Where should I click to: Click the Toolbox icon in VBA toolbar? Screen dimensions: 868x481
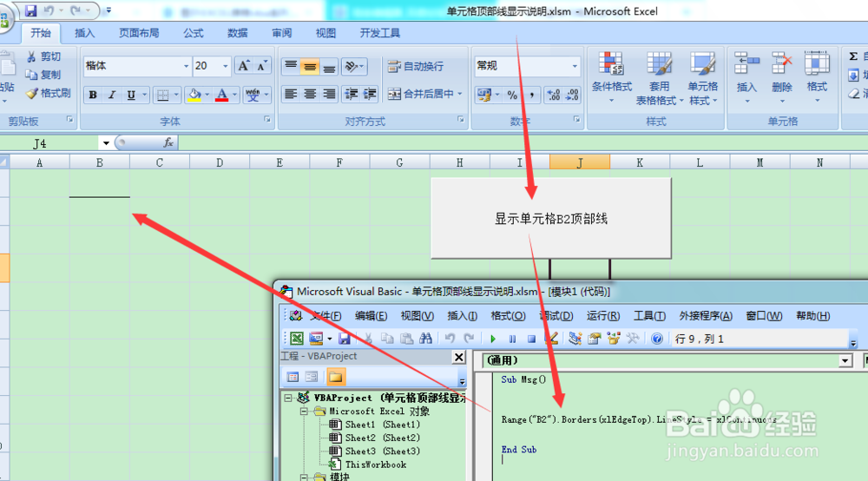[x=633, y=339]
